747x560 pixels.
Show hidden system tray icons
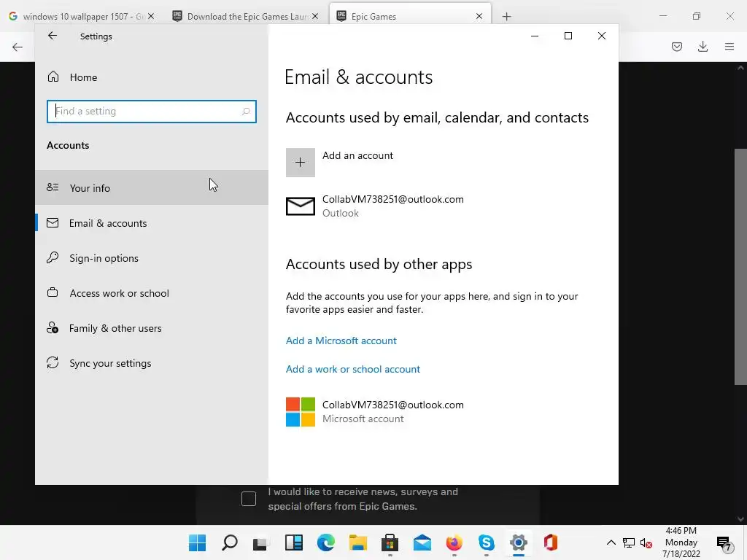[611, 542]
